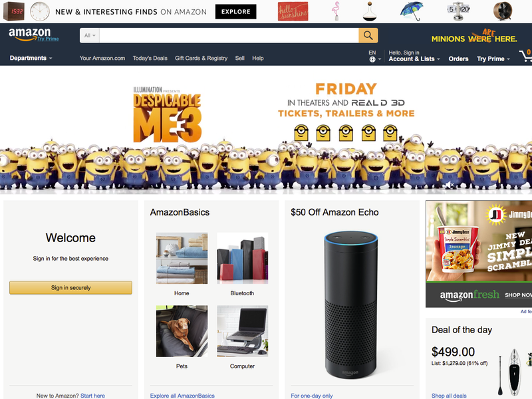Expand Account & Lists menu

pos(414,59)
